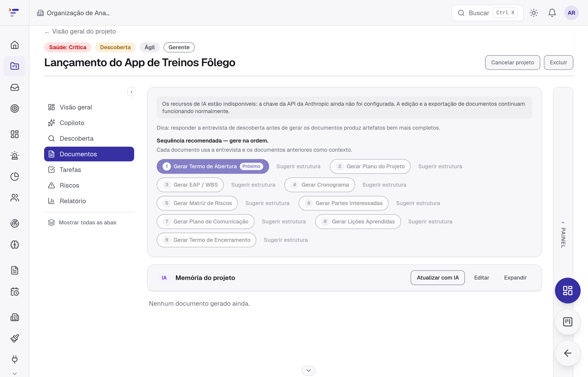588x377 pixels.
Task: Click the left arrow floating button
Action: click(568, 353)
